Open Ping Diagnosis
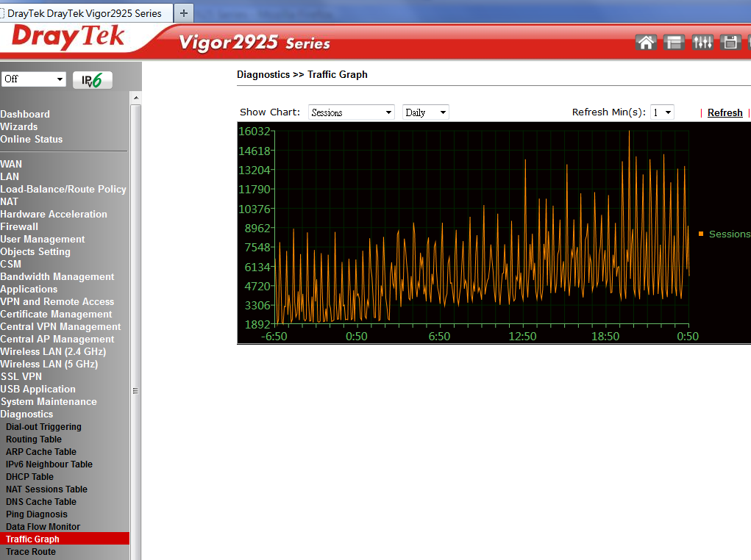Screen dimensions: 751x560 (36, 514)
